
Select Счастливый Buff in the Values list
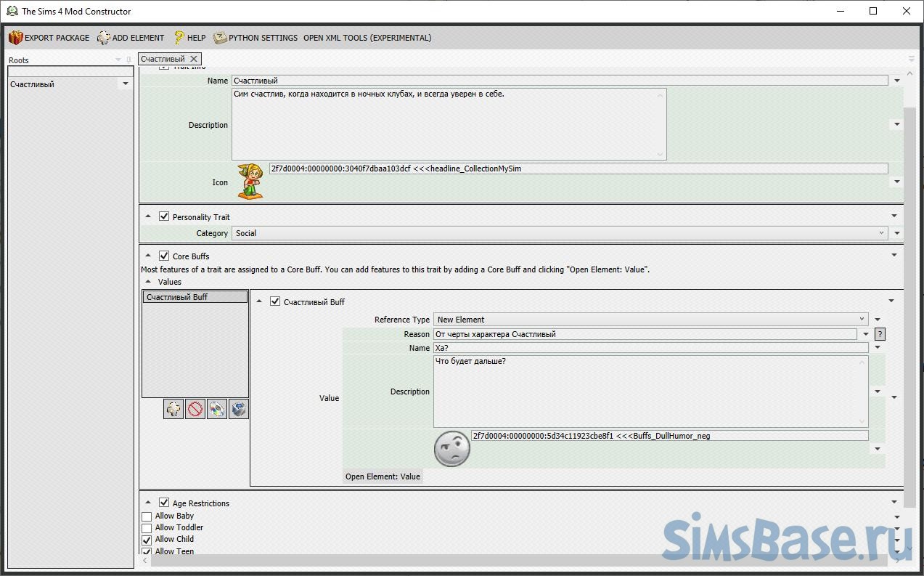click(x=195, y=297)
